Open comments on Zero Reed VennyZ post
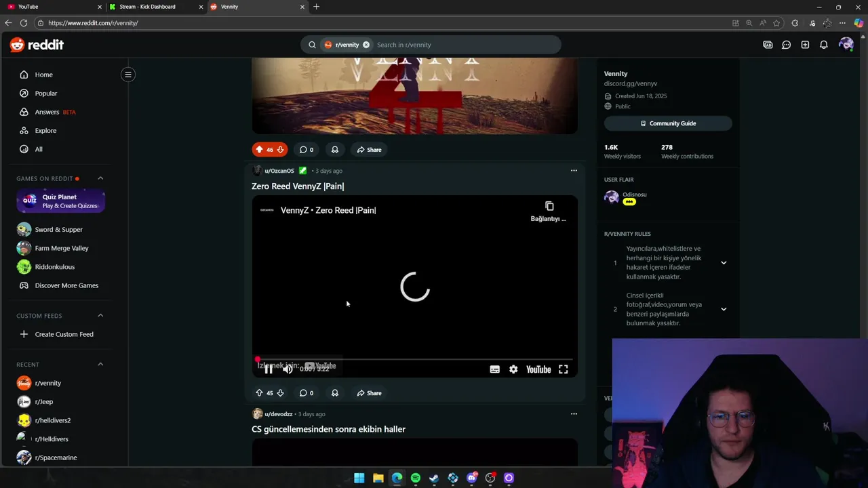868x488 pixels. pyautogui.click(x=307, y=393)
